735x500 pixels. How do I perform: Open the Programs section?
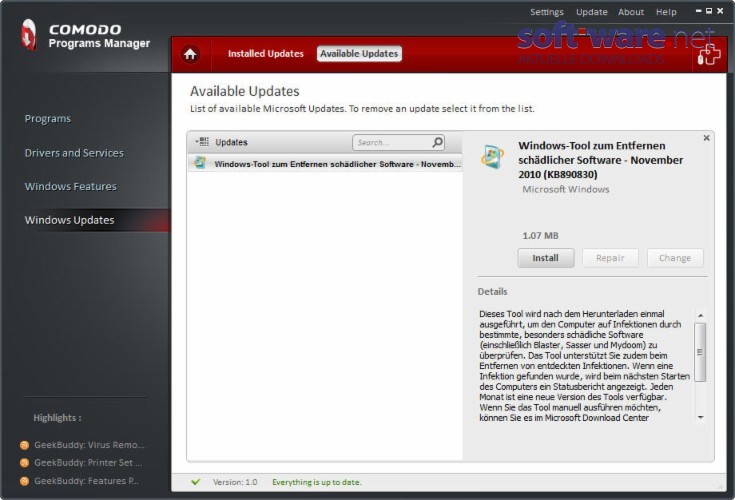(x=48, y=119)
